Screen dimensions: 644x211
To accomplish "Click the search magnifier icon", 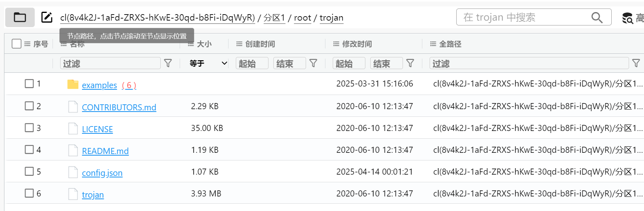I will coord(597,17).
